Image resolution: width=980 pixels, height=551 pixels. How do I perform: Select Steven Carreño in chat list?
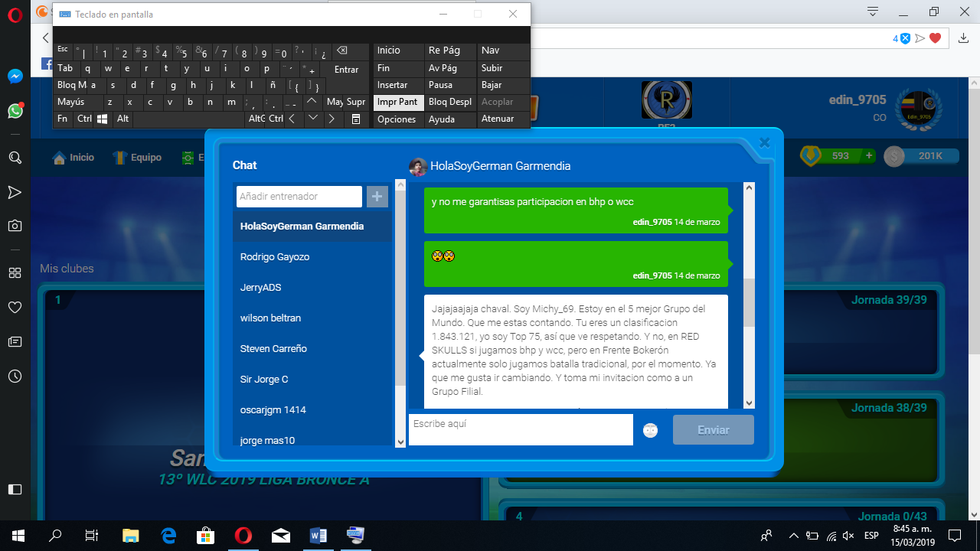[312, 349]
